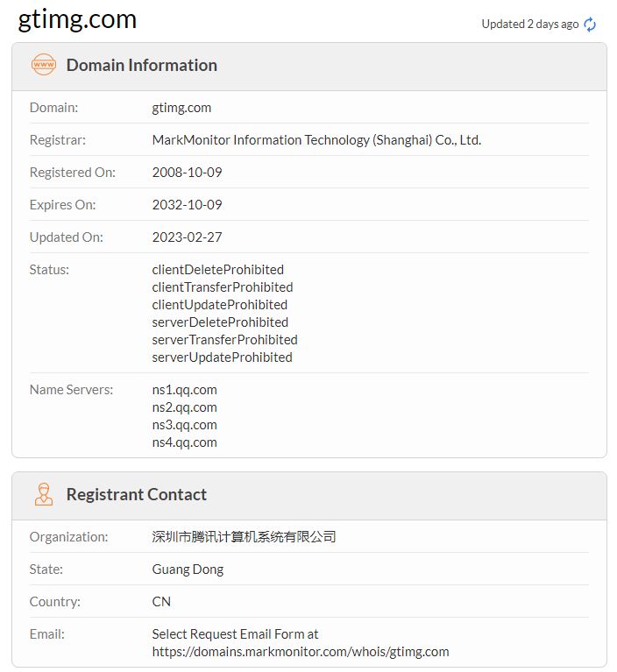Click the gtimg.com page title

(x=77, y=19)
